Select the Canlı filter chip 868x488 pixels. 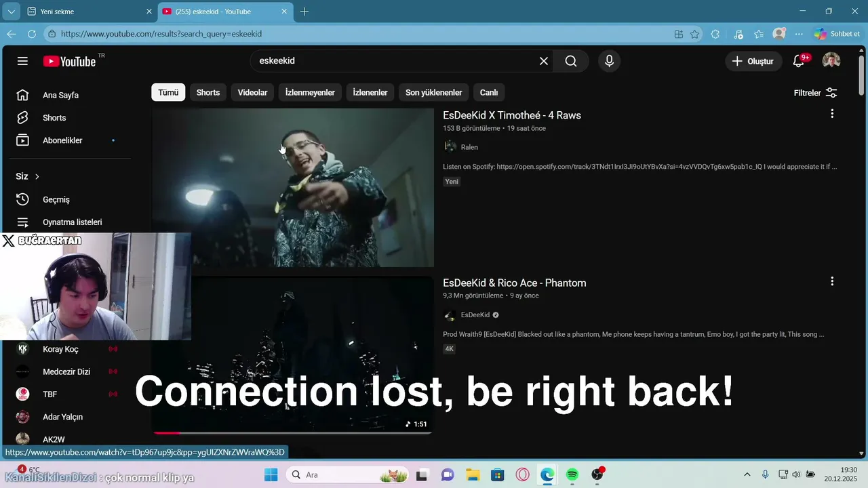(489, 93)
